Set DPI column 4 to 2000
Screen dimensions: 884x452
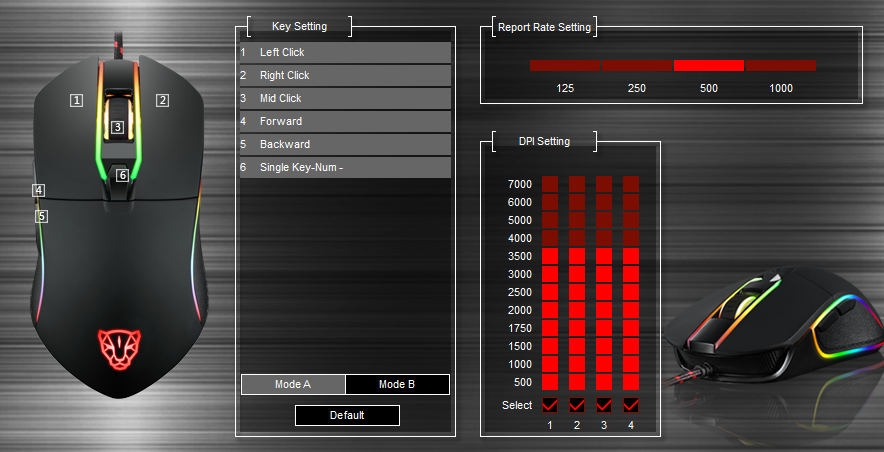pos(631,310)
